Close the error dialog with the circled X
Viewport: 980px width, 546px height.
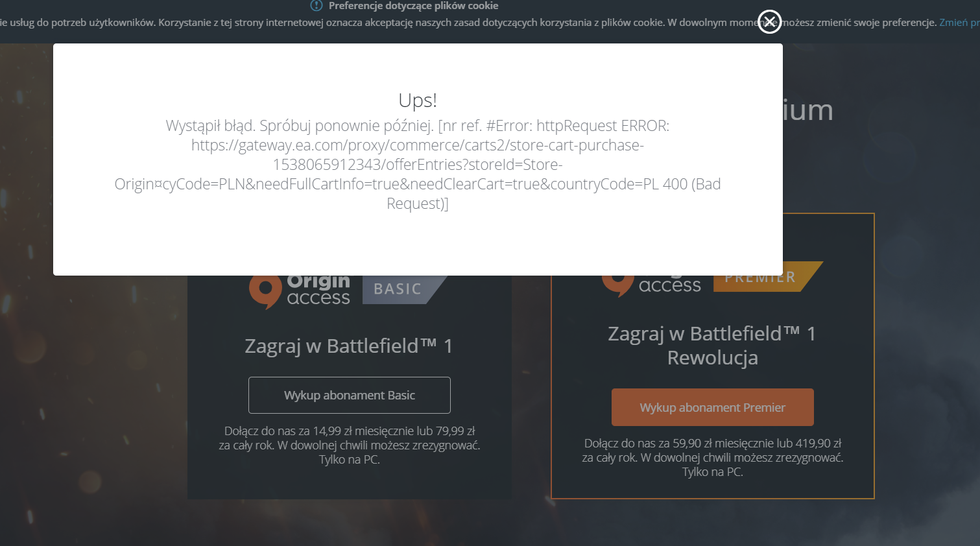(770, 21)
